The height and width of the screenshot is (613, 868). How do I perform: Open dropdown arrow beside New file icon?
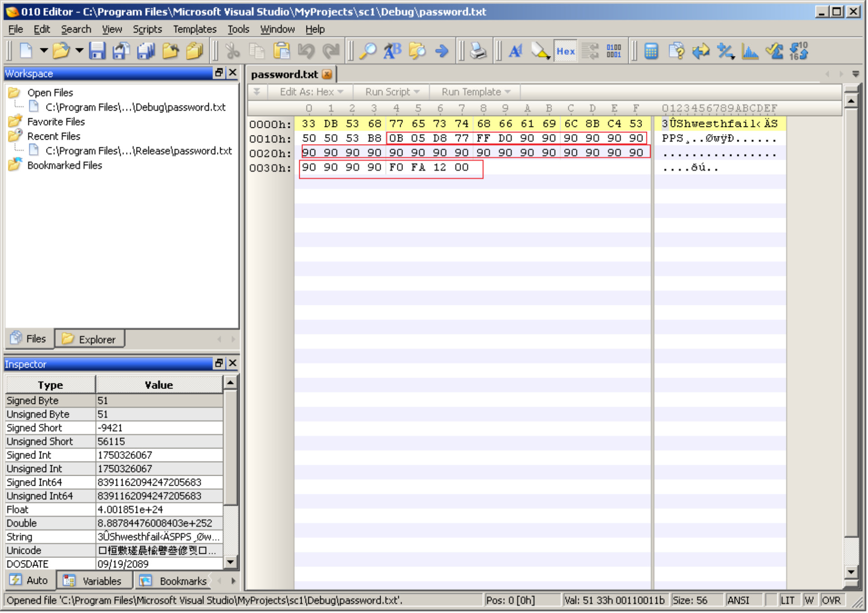point(44,51)
